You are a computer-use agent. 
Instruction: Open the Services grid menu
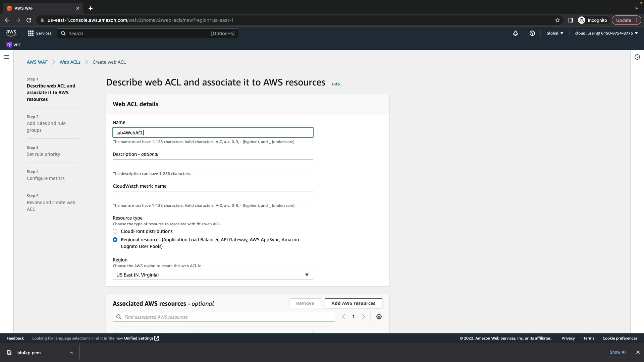[40, 33]
